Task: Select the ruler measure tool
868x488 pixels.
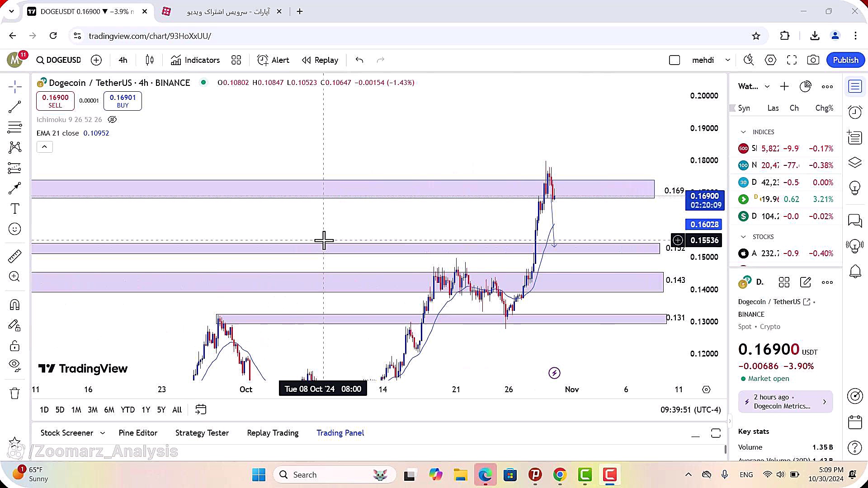Action: pyautogui.click(x=15, y=256)
